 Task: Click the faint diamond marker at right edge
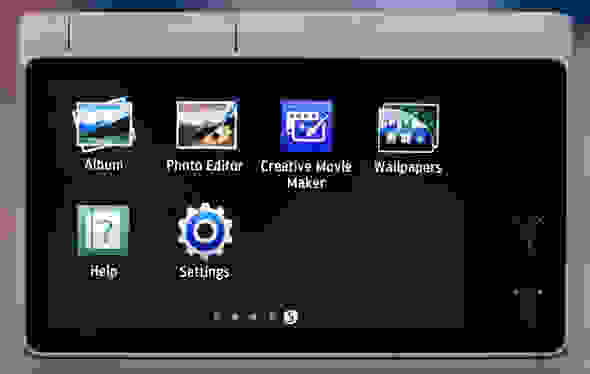click(516, 292)
